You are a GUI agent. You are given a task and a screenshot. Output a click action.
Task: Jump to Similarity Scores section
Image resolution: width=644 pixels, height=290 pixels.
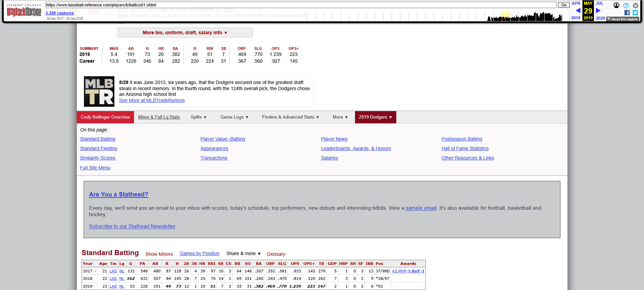[97, 158]
